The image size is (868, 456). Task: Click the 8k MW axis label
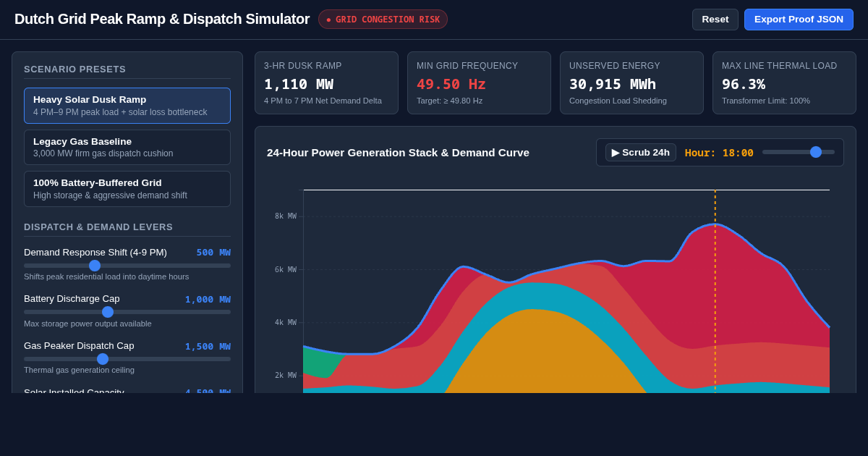coord(286,216)
